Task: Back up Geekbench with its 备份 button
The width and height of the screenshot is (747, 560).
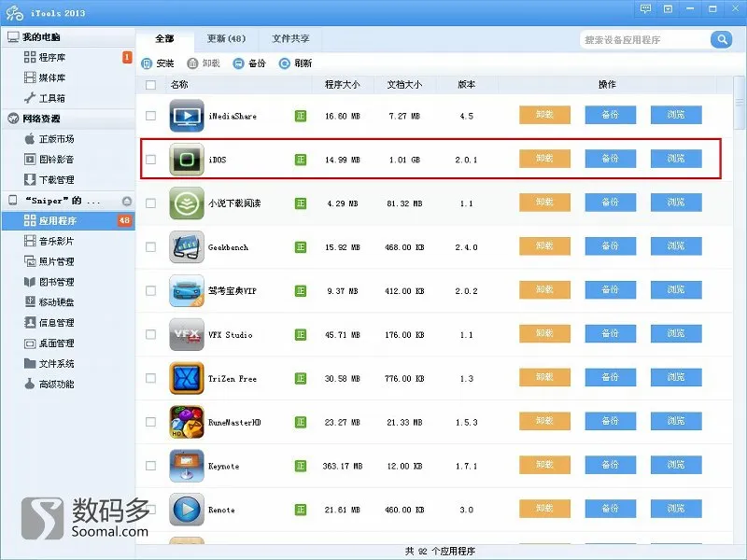Action: pos(611,246)
